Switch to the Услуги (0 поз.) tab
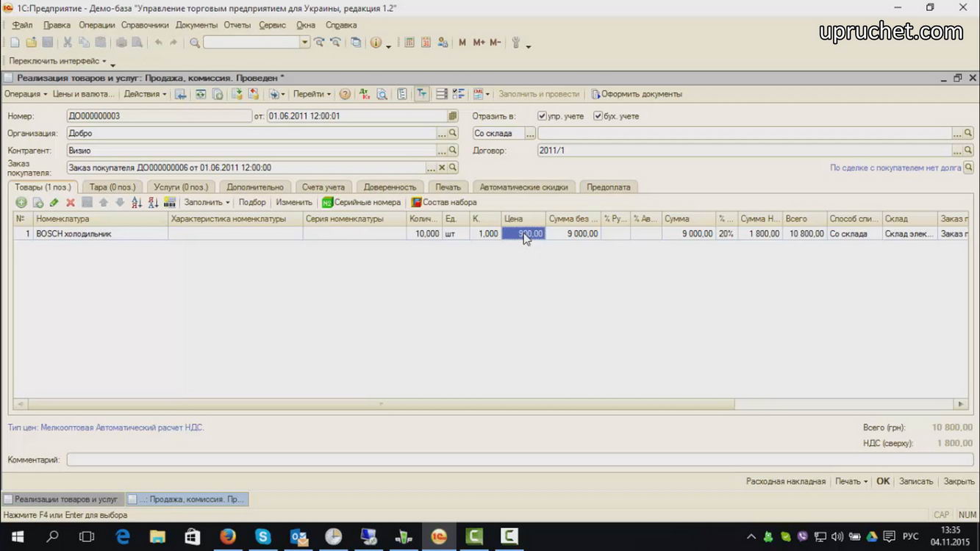 (181, 187)
